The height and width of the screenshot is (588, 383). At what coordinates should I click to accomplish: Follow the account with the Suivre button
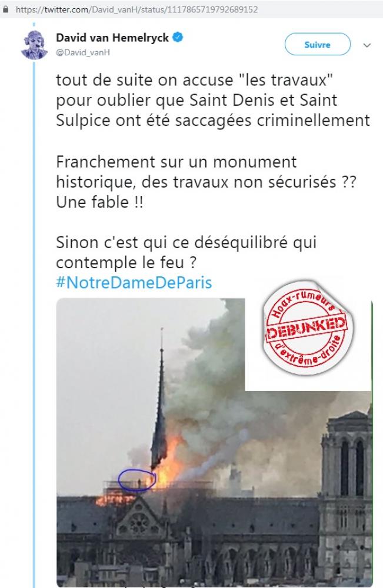click(317, 45)
